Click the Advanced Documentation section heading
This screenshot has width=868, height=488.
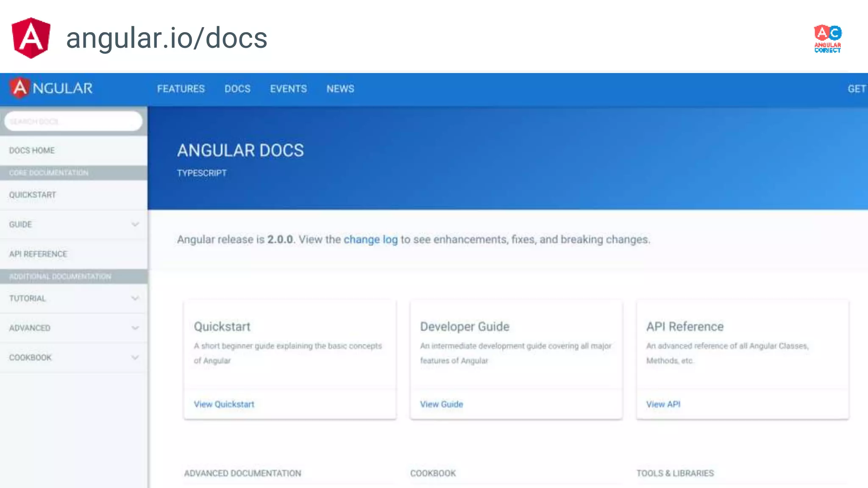[x=243, y=473]
